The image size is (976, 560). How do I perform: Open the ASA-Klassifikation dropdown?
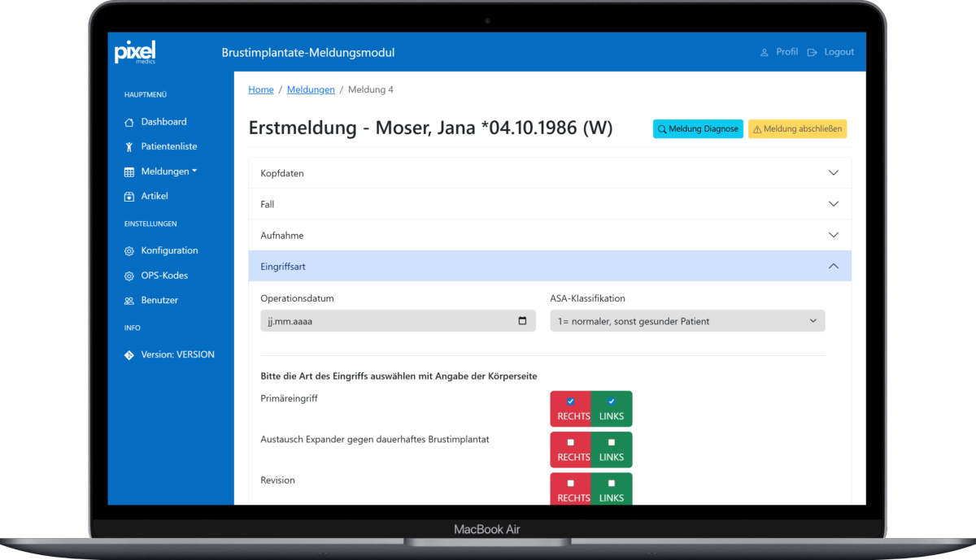[687, 321]
